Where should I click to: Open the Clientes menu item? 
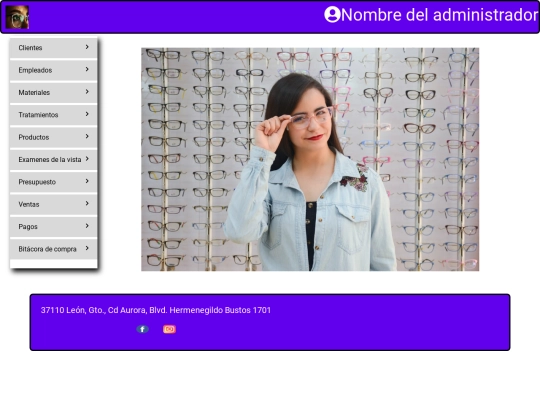click(53, 48)
